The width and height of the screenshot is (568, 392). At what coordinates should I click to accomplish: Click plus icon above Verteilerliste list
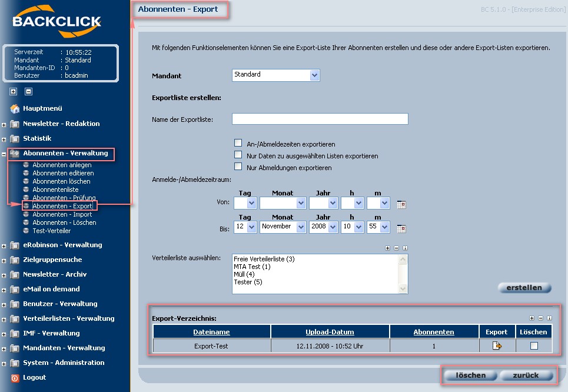coord(388,248)
